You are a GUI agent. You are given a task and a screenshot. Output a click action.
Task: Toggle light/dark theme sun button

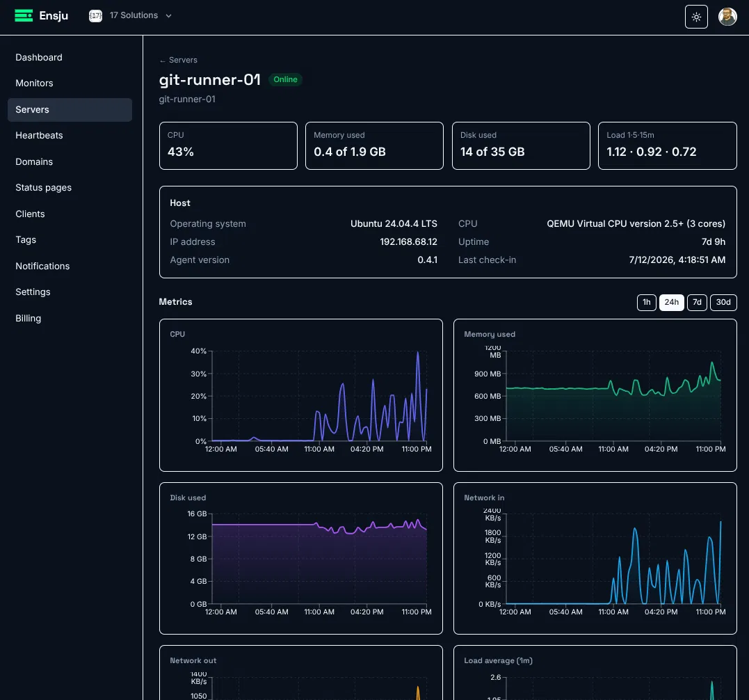[696, 17]
